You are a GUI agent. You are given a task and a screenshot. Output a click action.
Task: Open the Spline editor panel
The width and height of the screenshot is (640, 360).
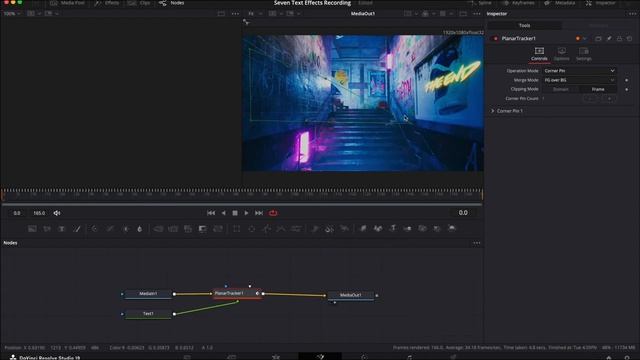[481, 3]
